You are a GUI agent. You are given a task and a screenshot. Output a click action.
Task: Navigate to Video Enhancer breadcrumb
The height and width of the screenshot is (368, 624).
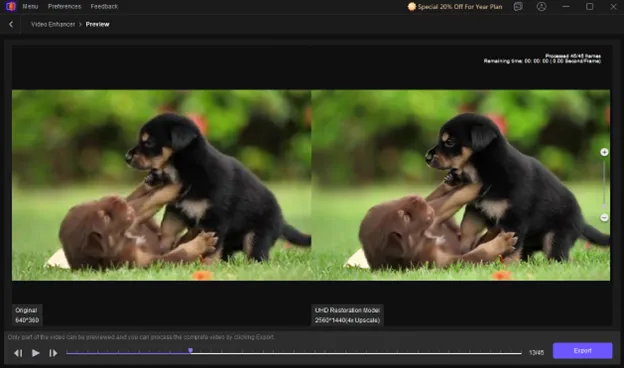[x=53, y=24]
